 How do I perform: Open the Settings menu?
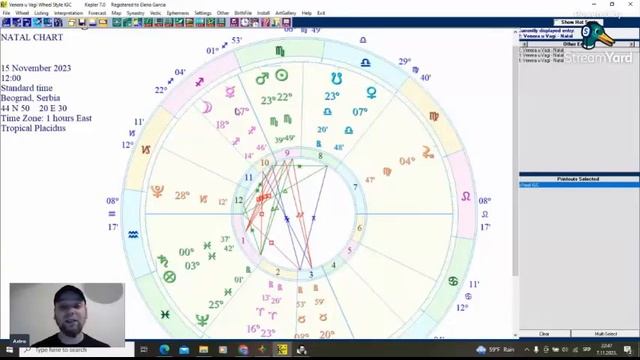coord(203,13)
